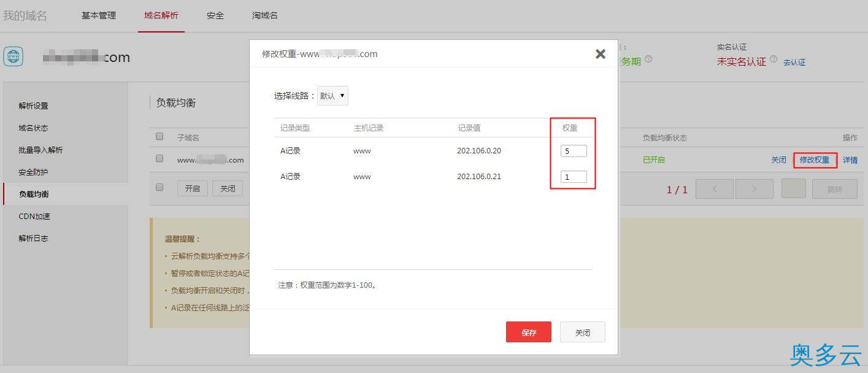The image size is (868, 373).
Task: Edit weight field for 202.106.0.21
Action: (x=574, y=177)
